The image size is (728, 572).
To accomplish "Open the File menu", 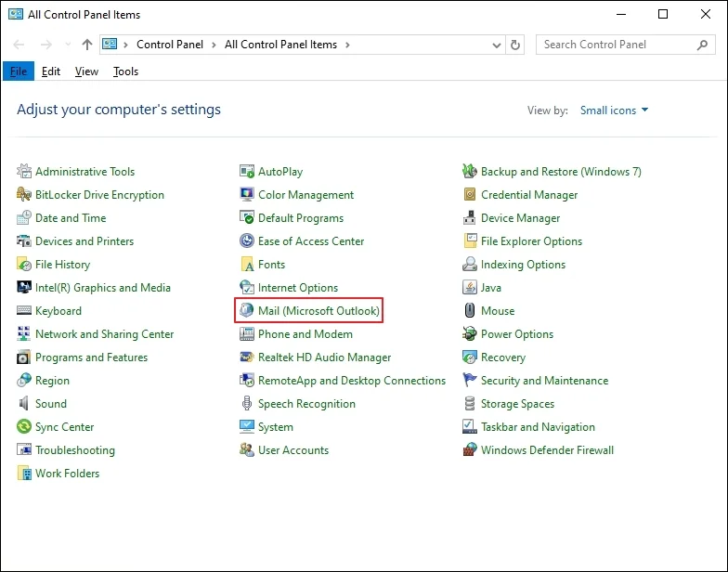I will tap(19, 71).
